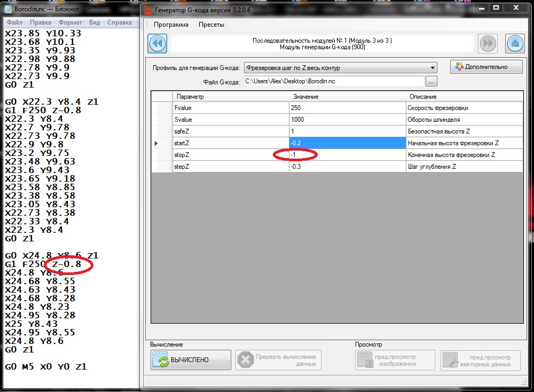Image resolution: width=534 pixels, height=392 pixels.
Task: Click the ВЫЧИСЛЕНО compute button
Action: pos(191,359)
